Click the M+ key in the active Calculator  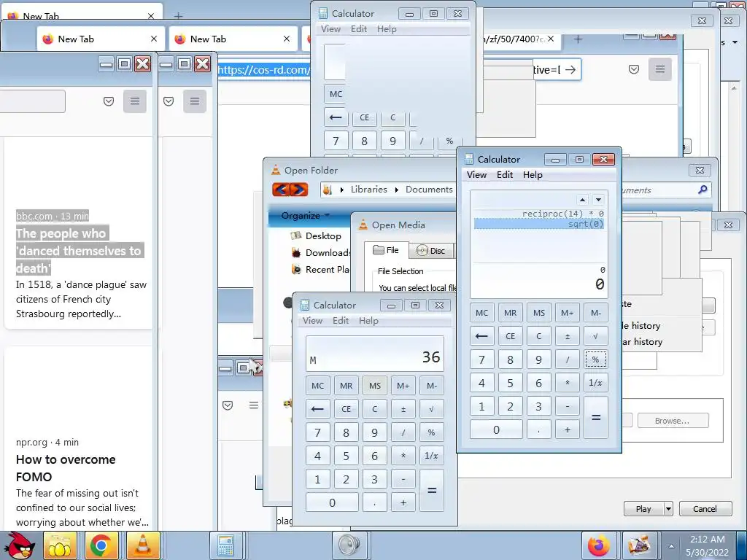tap(567, 313)
